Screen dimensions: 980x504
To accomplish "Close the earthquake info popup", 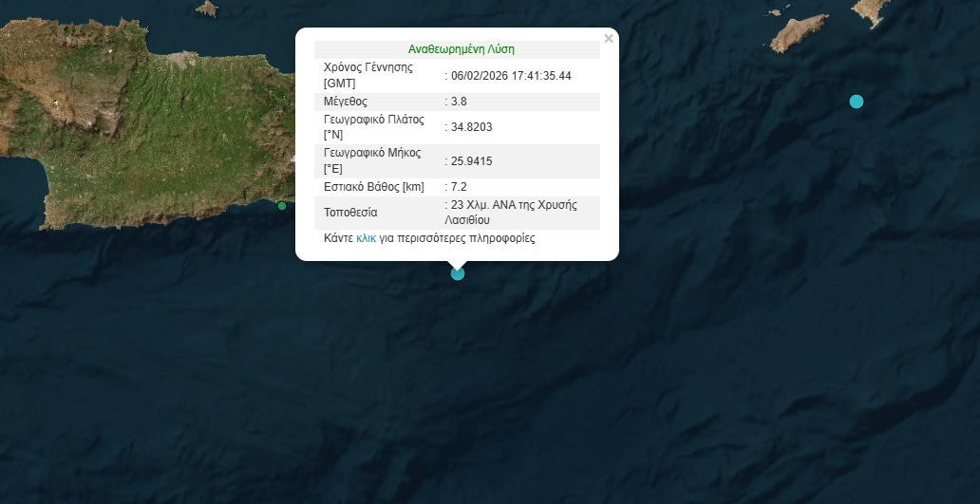I will pos(609,39).
